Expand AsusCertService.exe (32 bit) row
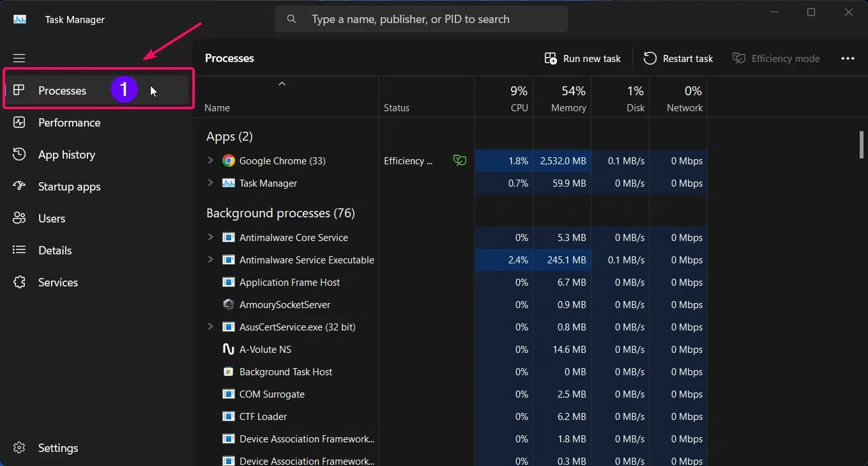 point(210,327)
